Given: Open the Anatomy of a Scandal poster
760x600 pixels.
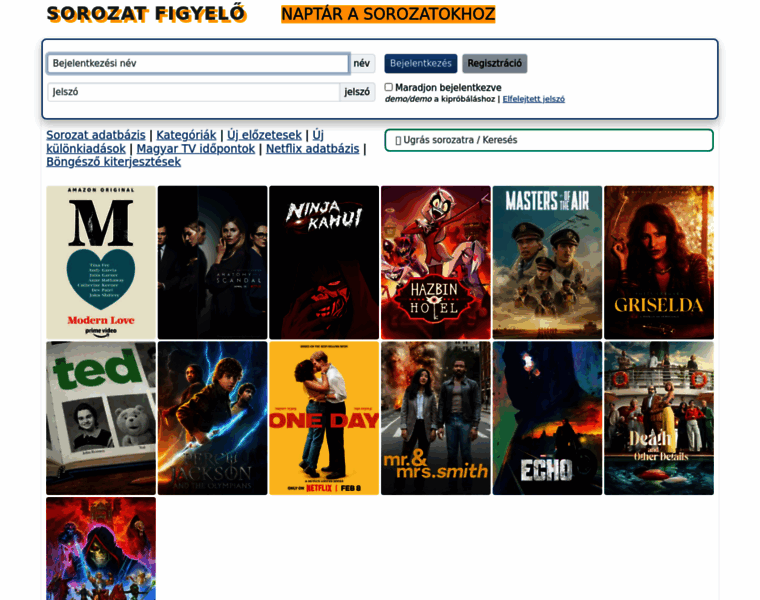Looking at the screenshot, I should click(x=212, y=262).
